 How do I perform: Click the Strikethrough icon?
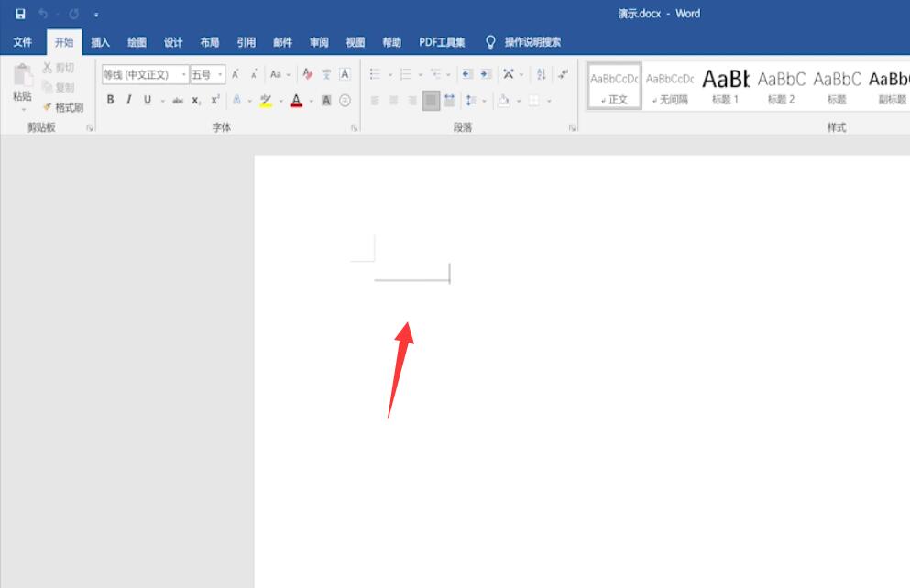tap(178, 101)
